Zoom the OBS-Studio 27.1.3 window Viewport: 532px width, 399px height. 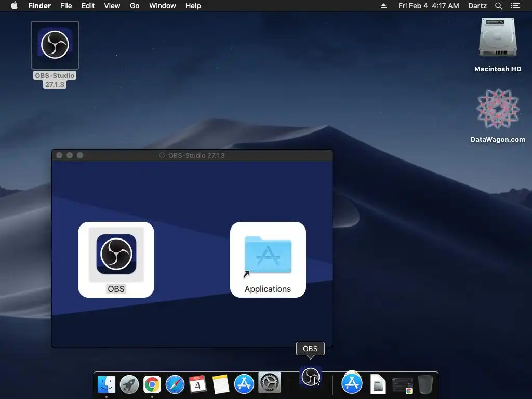[x=80, y=155]
